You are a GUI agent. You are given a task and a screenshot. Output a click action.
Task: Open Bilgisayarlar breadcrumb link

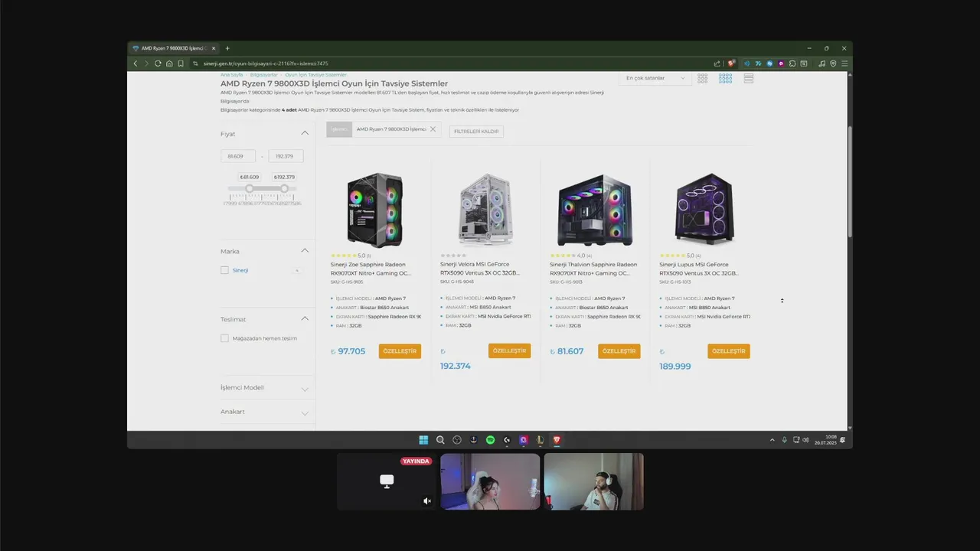263,75
